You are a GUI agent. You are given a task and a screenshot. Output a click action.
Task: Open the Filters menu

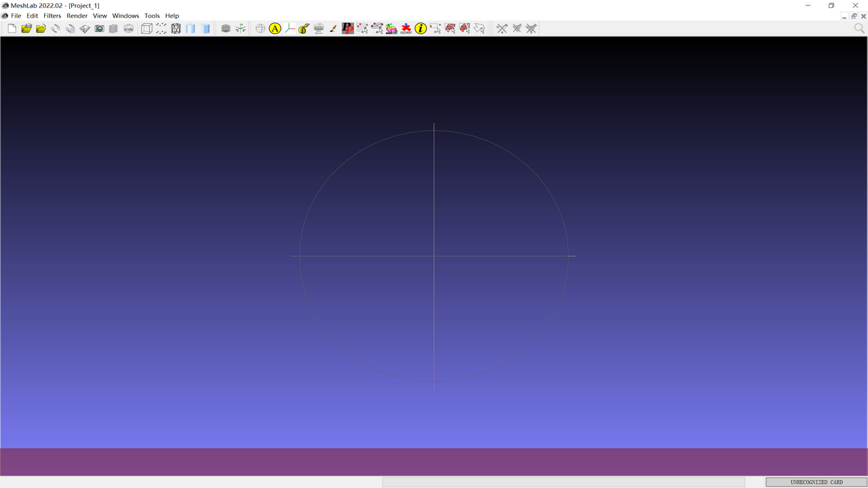click(52, 16)
